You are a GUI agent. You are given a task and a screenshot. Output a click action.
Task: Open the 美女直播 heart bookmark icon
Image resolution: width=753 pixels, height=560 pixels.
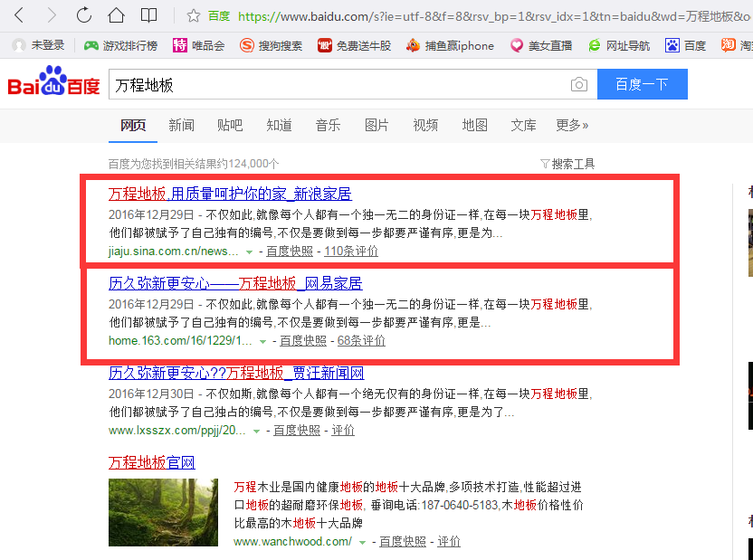517,45
